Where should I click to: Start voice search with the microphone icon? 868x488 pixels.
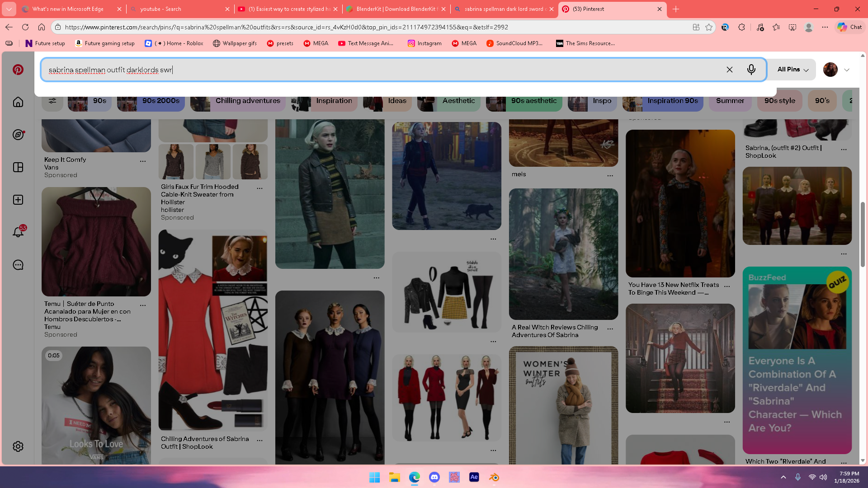point(751,70)
